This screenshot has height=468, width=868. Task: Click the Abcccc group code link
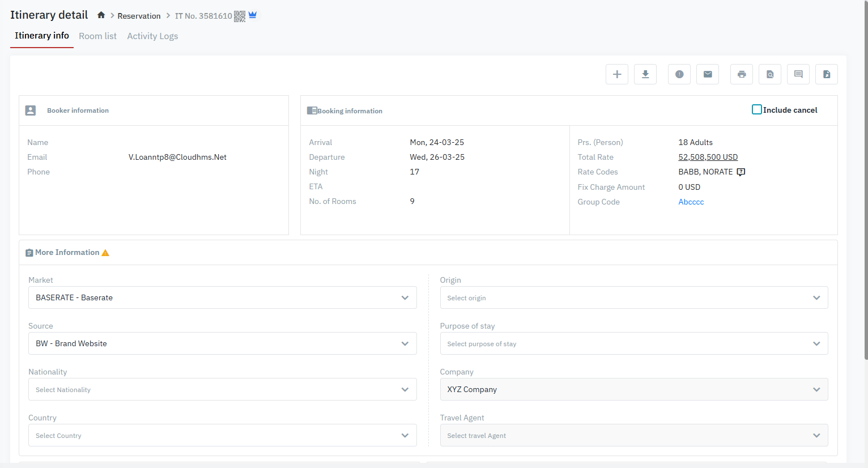click(691, 202)
